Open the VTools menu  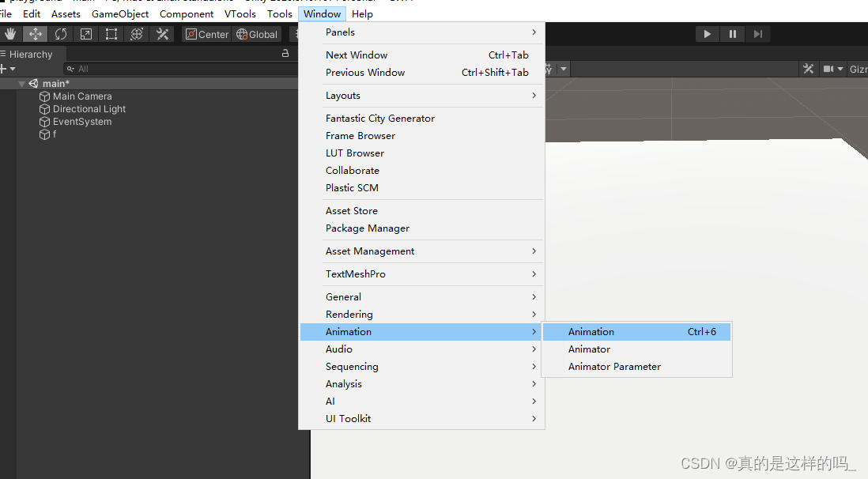point(240,14)
